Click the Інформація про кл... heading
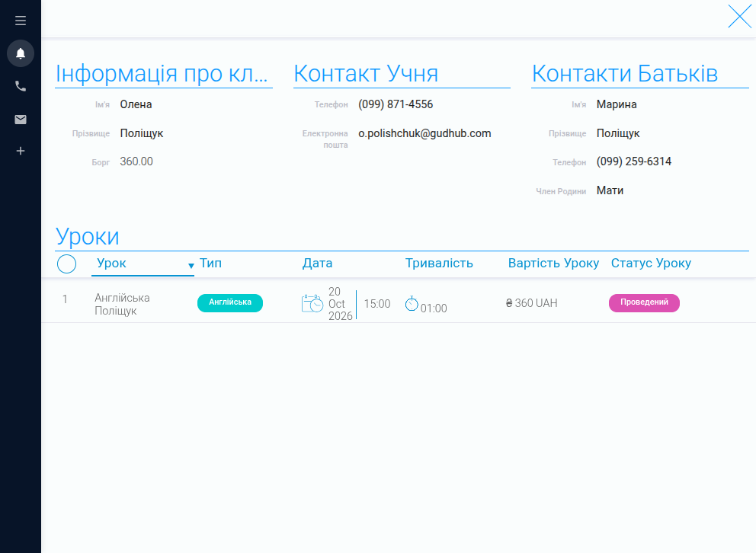This screenshot has height=553, width=756. pos(162,74)
